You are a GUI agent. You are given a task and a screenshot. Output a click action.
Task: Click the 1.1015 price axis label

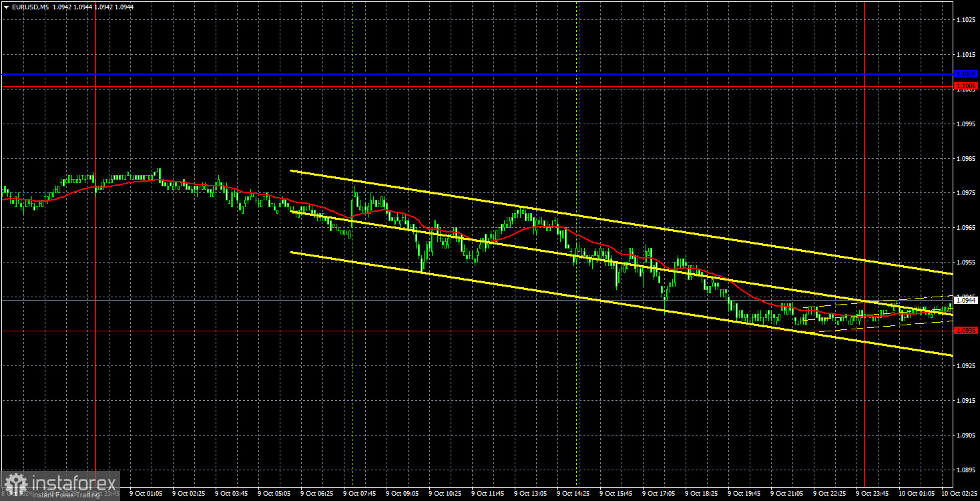point(966,54)
